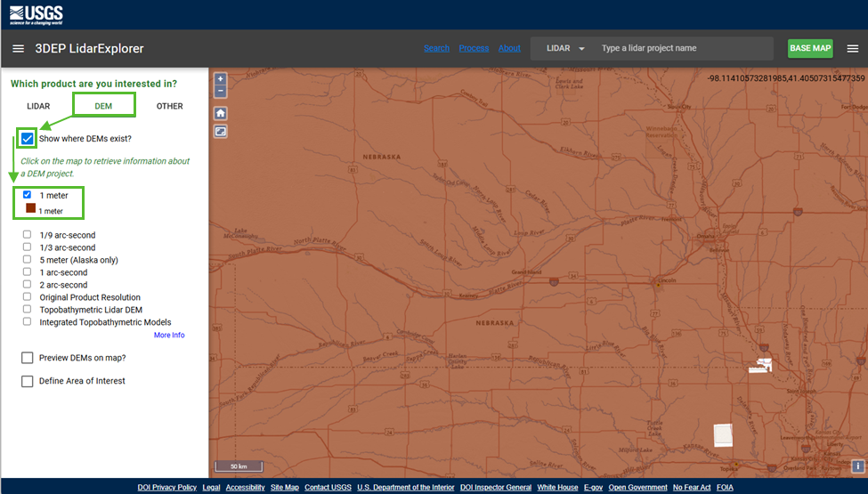
Task: Open the No Fear Act footer link
Action: coord(692,488)
